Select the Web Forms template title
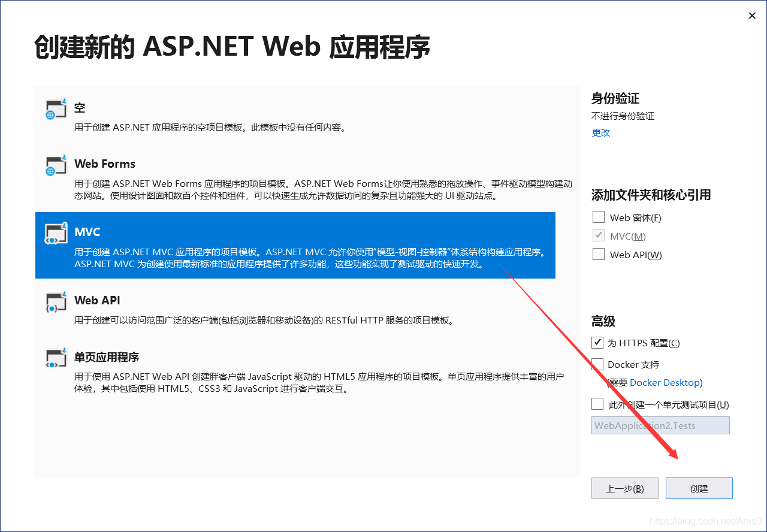Image resolution: width=767 pixels, height=532 pixels. [105, 164]
